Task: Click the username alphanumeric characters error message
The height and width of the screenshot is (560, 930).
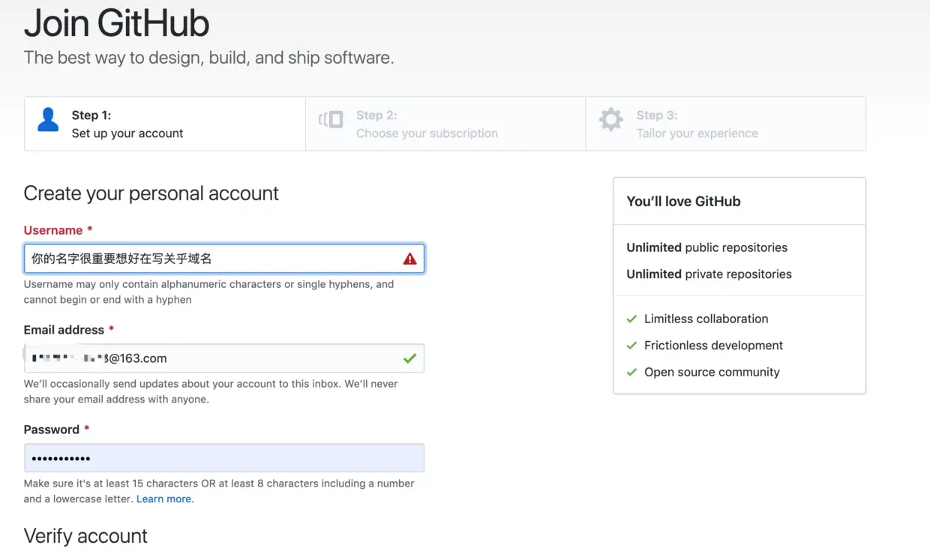Action: tap(209, 292)
